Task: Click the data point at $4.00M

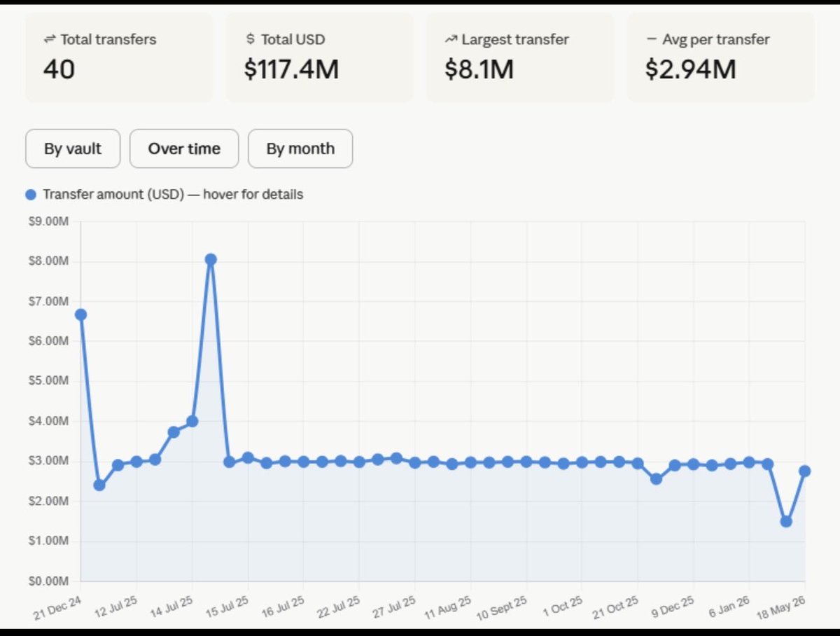Action: pos(192,421)
